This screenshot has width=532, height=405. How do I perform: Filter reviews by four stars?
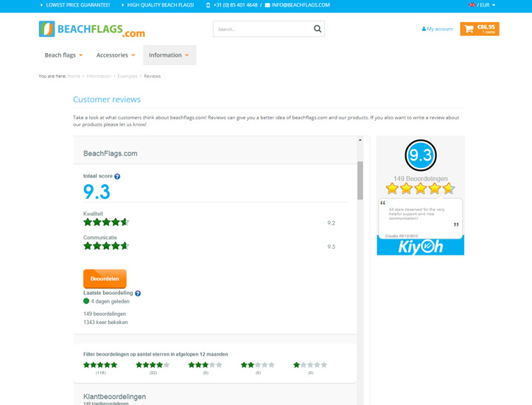(153, 365)
